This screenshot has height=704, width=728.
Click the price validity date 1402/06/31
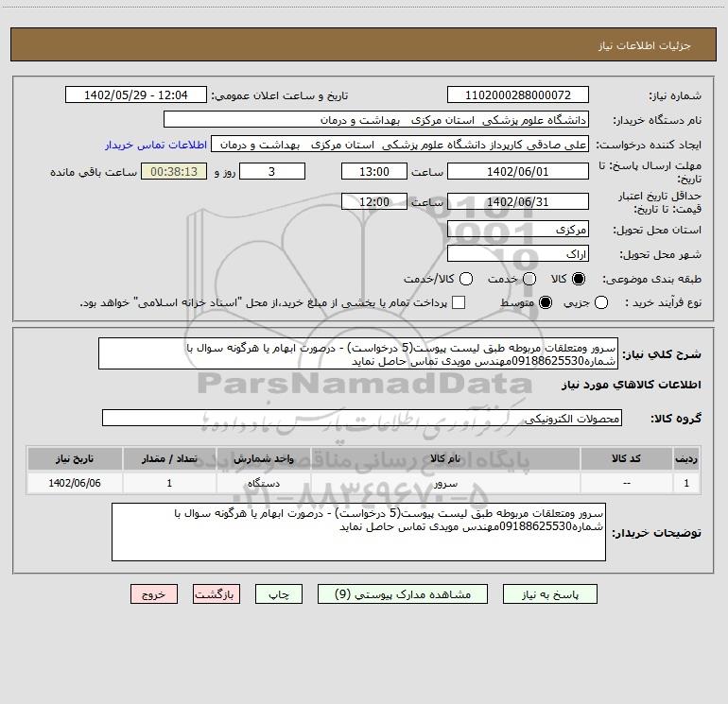pyautogui.click(x=518, y=201)
